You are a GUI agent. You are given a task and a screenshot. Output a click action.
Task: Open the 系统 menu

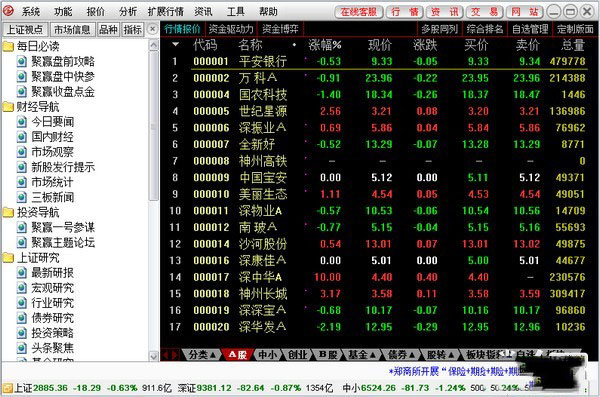(x=31, y=12)
